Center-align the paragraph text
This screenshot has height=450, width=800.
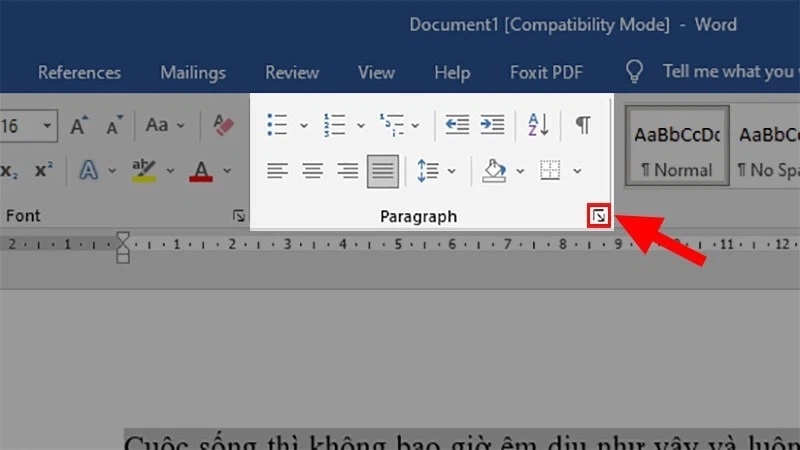[312, 171]
